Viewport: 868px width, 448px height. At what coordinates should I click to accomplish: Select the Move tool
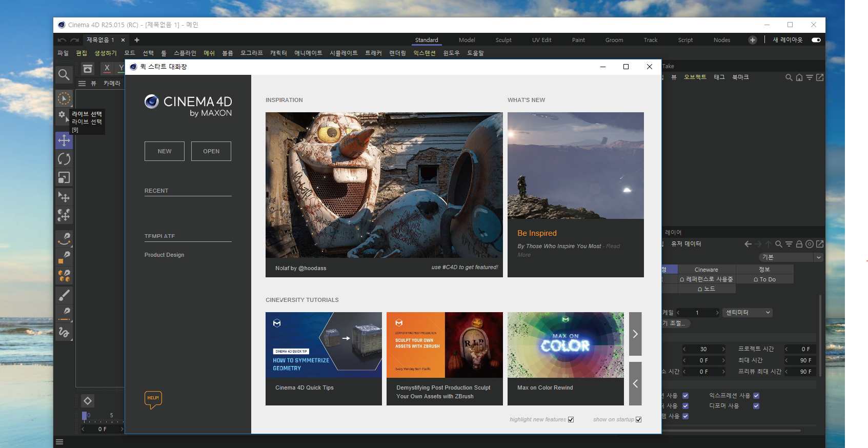point(64,140)
